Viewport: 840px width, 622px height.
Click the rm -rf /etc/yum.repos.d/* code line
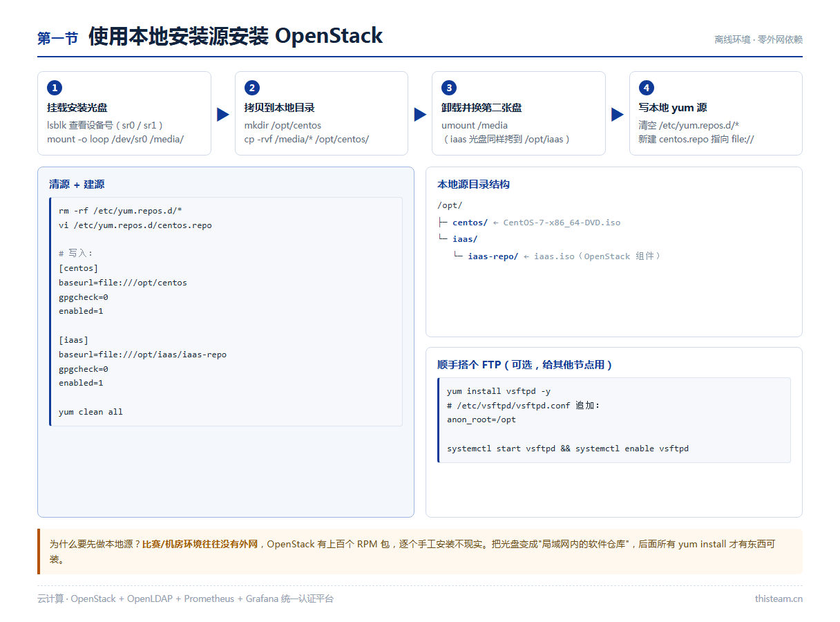point(120,211)
